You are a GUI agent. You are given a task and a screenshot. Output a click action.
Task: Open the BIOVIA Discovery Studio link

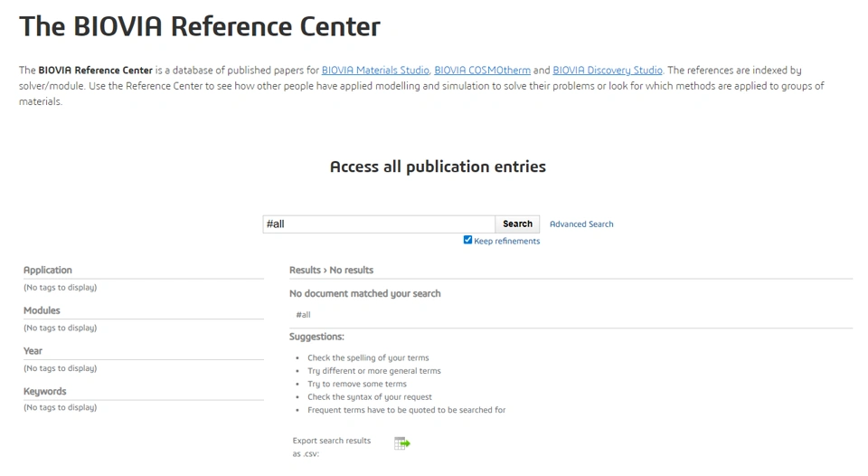tap(608, 71)
